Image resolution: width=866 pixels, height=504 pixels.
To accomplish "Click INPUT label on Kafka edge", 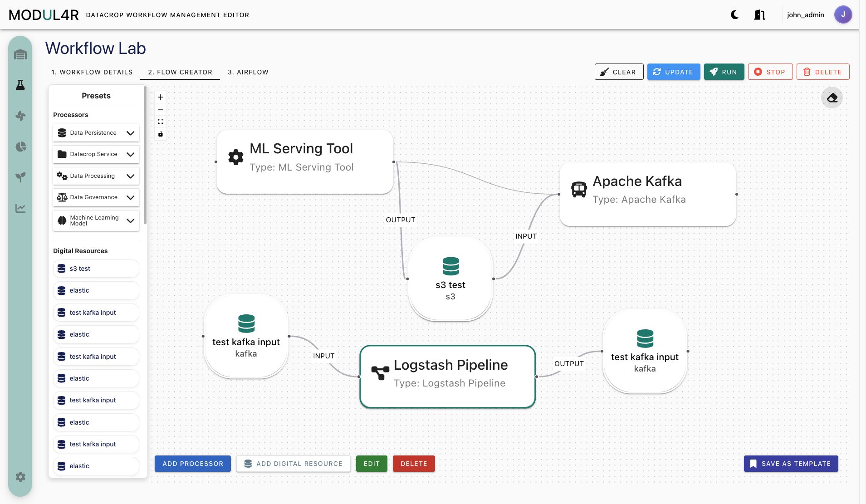I will pyautogui.click(x=526, y=236).
